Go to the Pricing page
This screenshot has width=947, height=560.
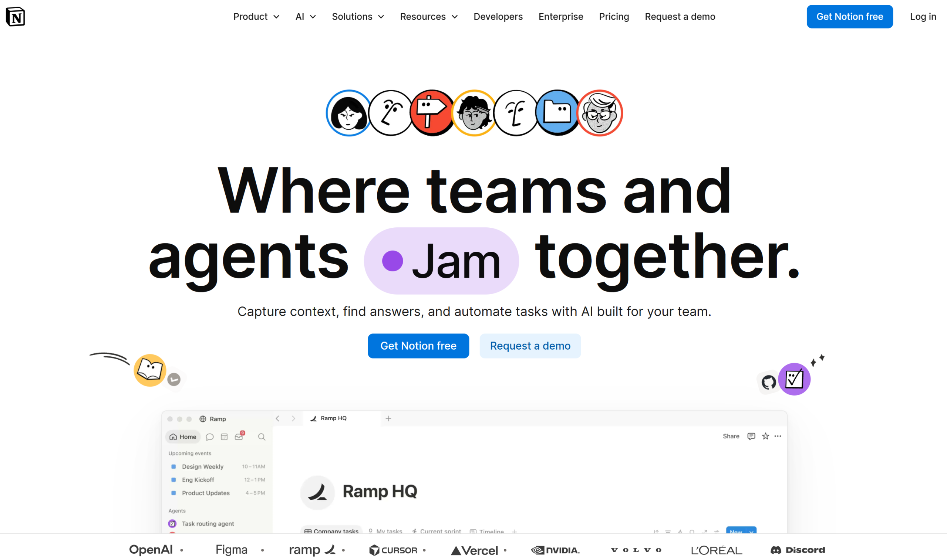614,17
